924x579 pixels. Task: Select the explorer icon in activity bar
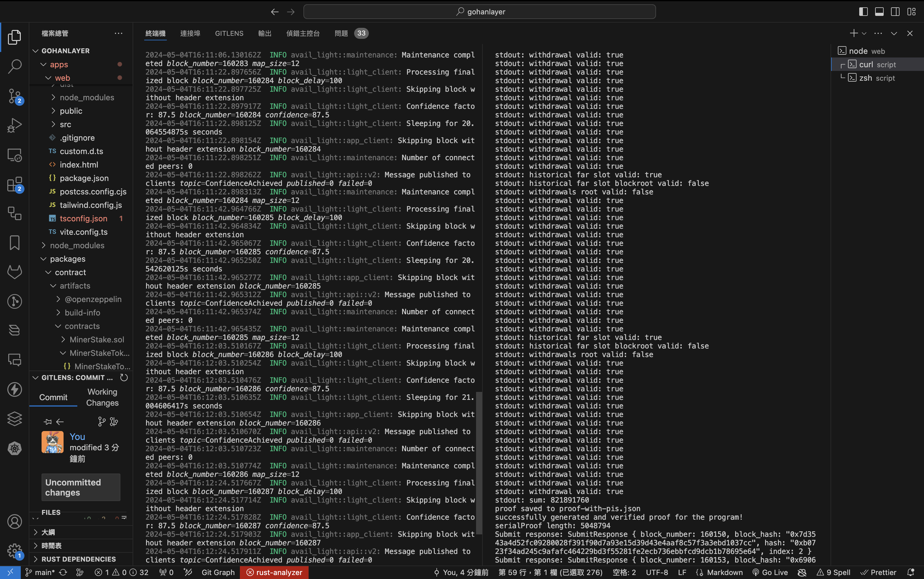click(15, 37)
